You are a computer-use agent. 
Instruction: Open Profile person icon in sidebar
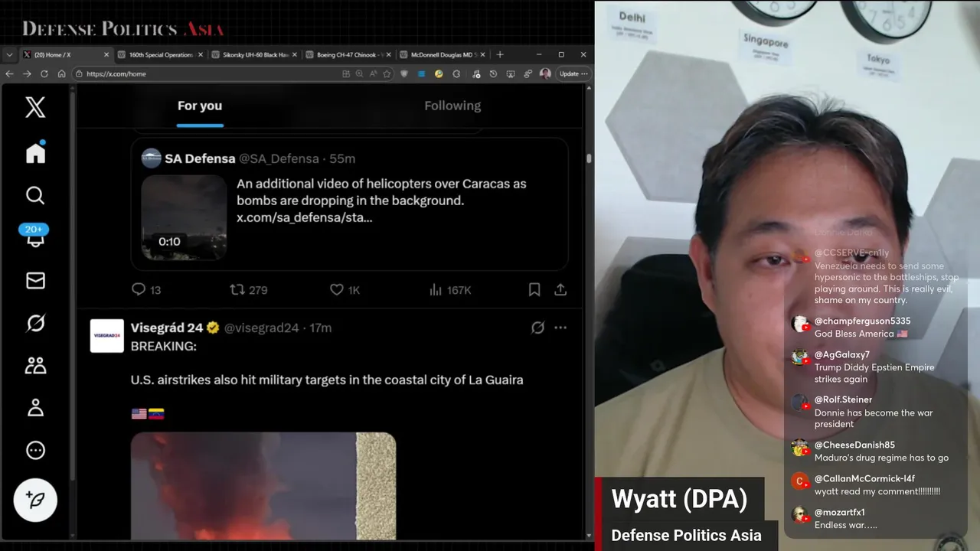(35, 408)
